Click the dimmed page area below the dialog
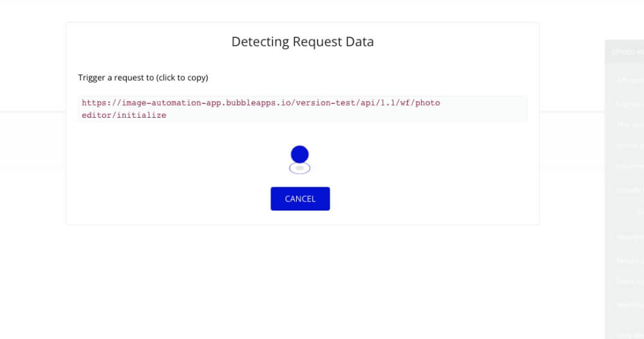Image resolution: width=644 pixels, height=339 pixels. pyautogui.click(x=303, y=283)
